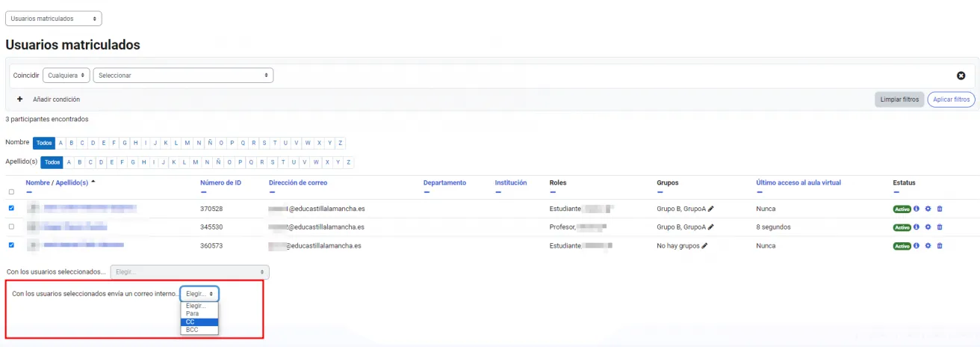Open the 'Cualquiera' match dropdown
The height and width of the screenshot is (347, 980).
pyautogui.click(x=66, y=76)
